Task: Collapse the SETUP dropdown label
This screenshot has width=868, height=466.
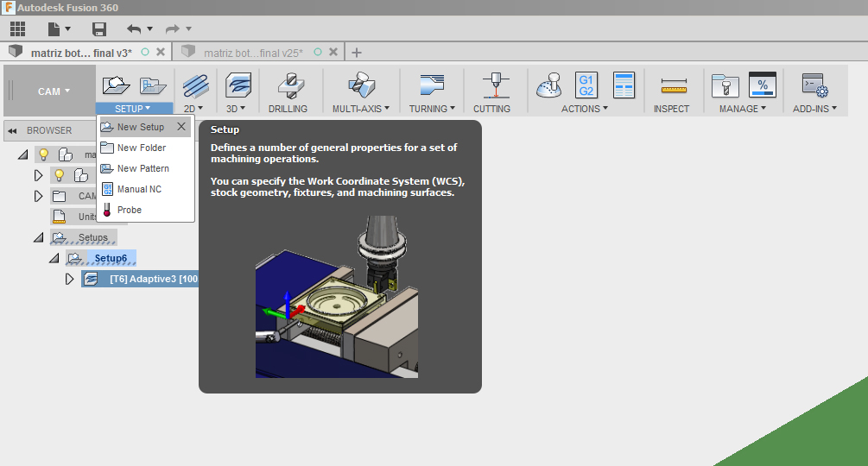Action: [133, 109]
